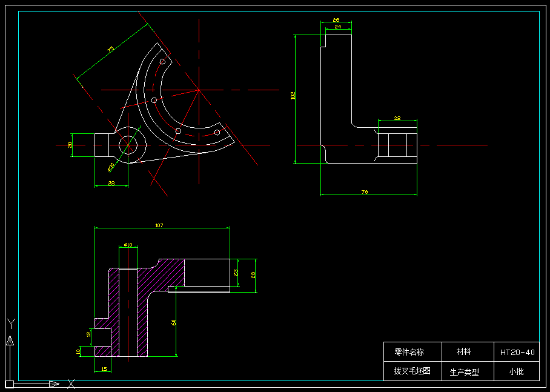550x392 pixels.
Task: Click the "零件名称" title block cell
Action: (413, 351)
